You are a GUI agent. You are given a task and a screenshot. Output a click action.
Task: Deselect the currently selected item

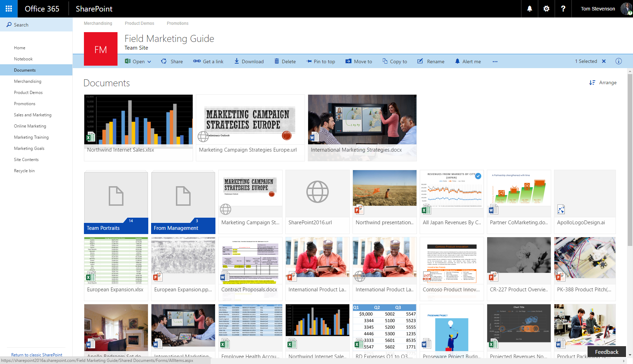(x=604, y=61)
